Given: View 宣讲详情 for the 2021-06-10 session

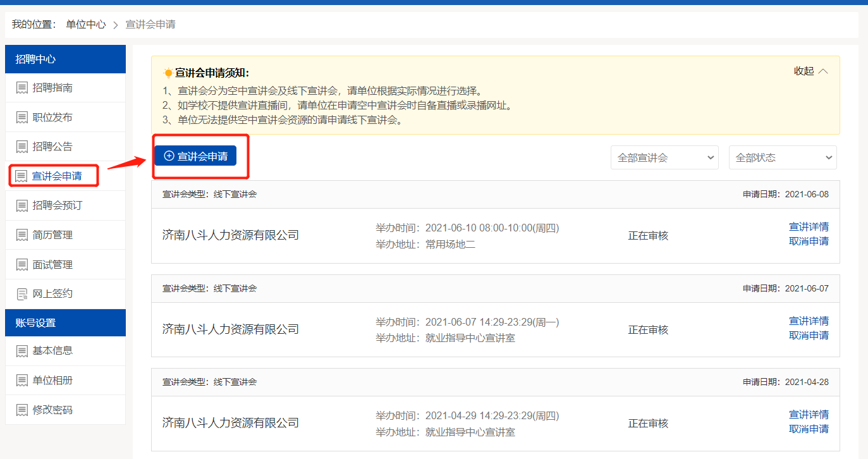Looking at the screenshot, I should (809, 226).
